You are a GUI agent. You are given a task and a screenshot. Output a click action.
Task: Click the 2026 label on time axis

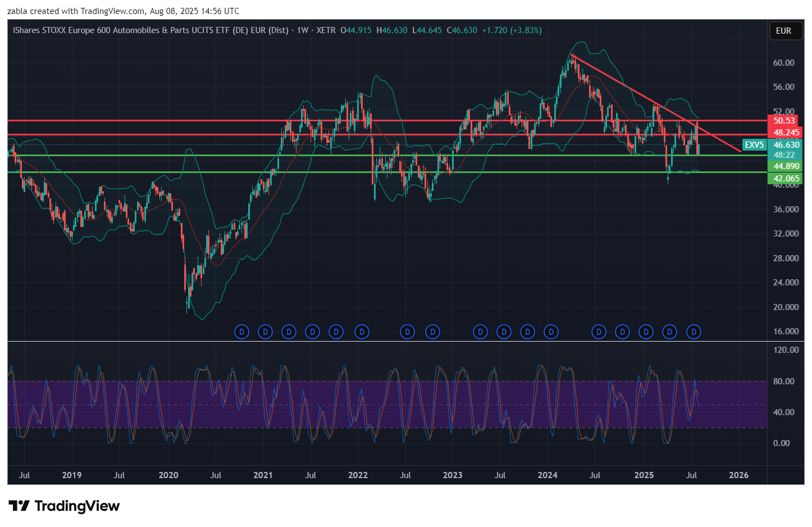click(738, 475)
